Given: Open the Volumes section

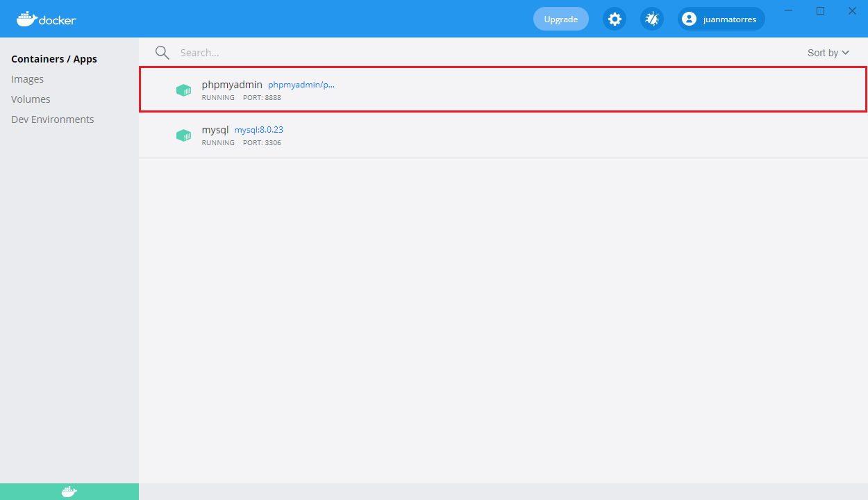Looking at the screenshot, I should (x=31, y=99).
